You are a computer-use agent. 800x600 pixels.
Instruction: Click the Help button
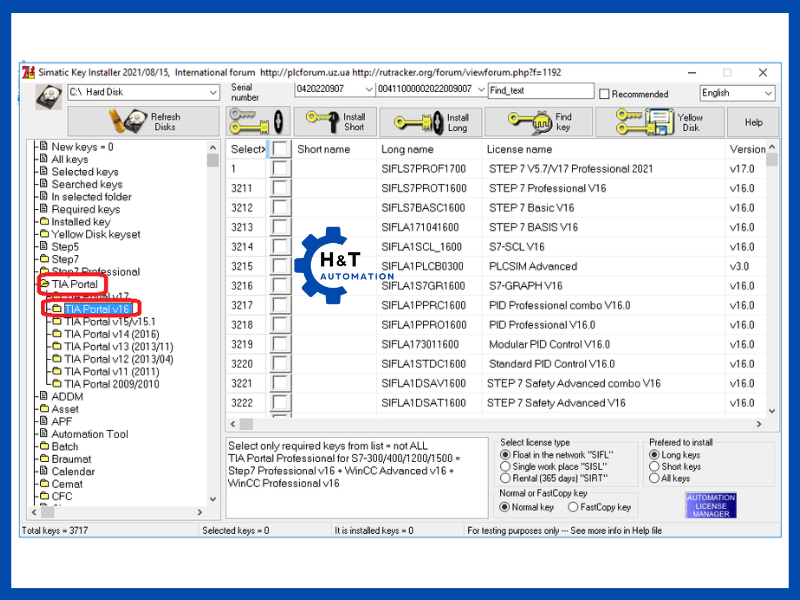(753, 122)
